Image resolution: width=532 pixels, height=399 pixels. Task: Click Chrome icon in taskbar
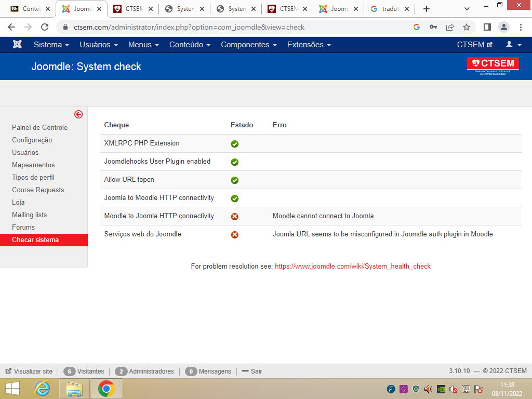click(106, 389)
